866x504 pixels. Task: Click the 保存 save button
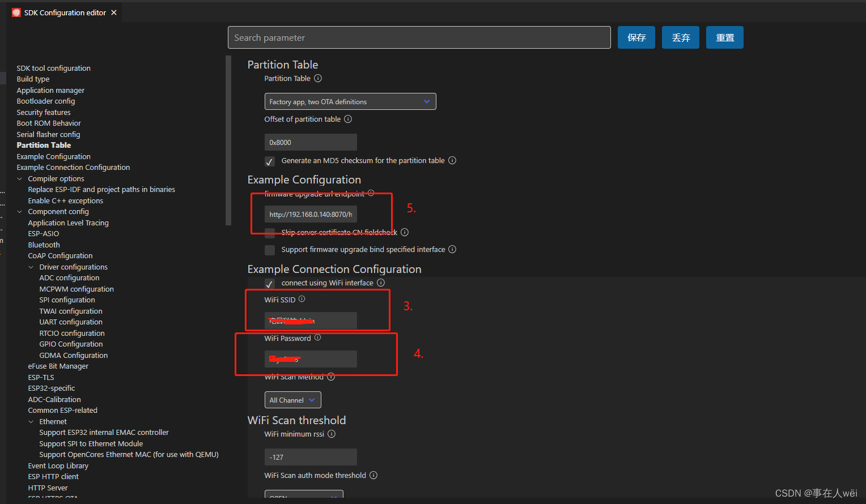coord(636,37)
